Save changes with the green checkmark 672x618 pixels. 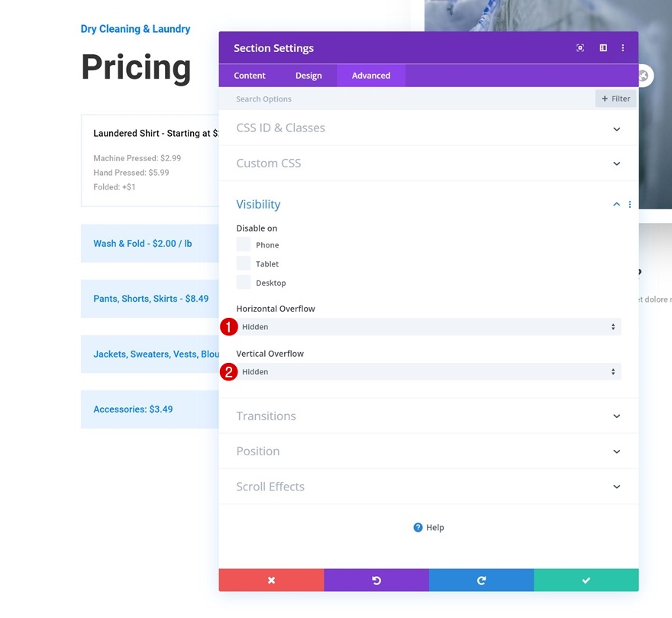pos(586,581)
